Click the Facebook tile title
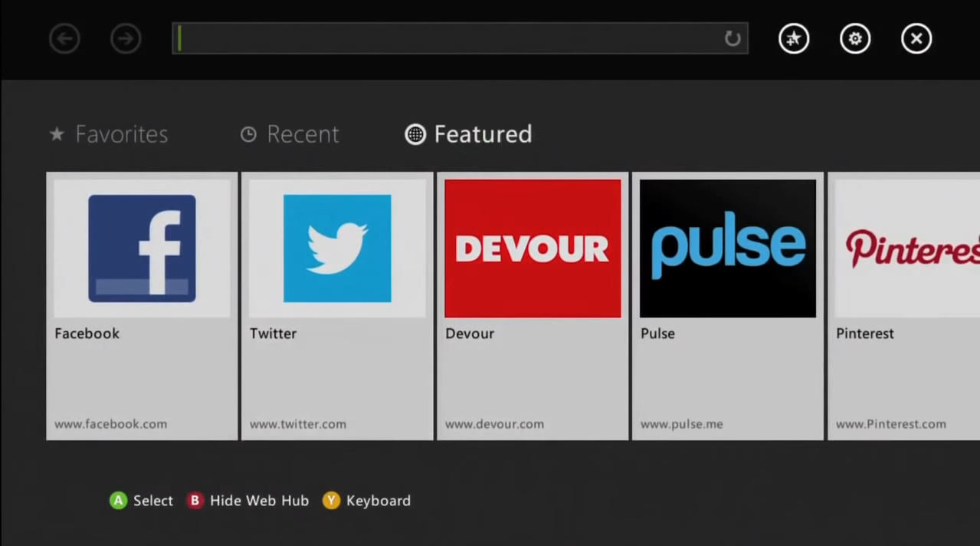The height and width of the screenshot is (546, 980). (87, 334)
